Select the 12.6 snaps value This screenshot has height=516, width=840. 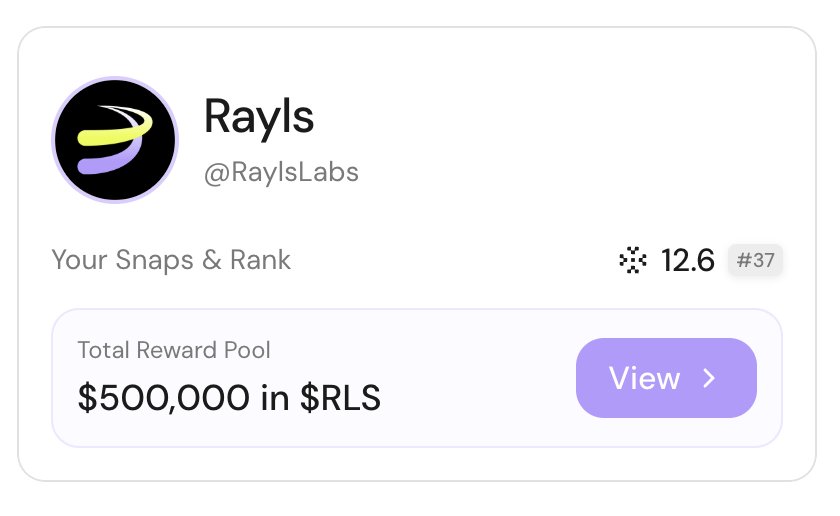(x=688, y=261)
